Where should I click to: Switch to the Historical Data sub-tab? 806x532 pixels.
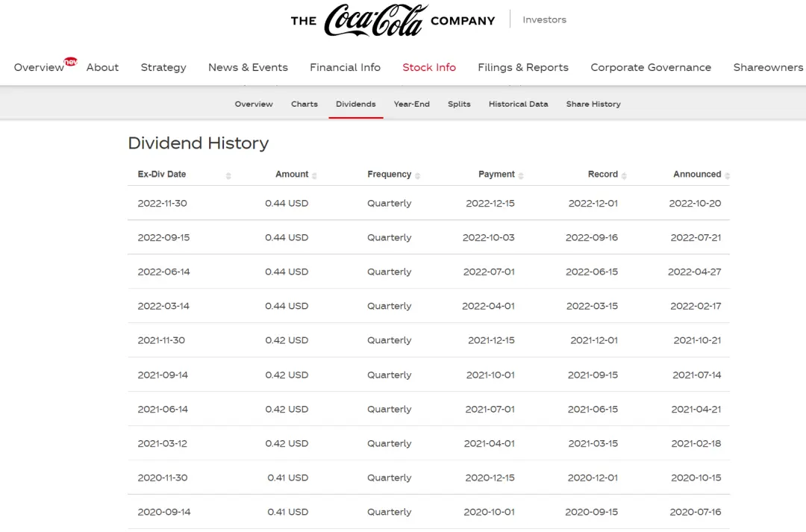click(x=518, y=104)
